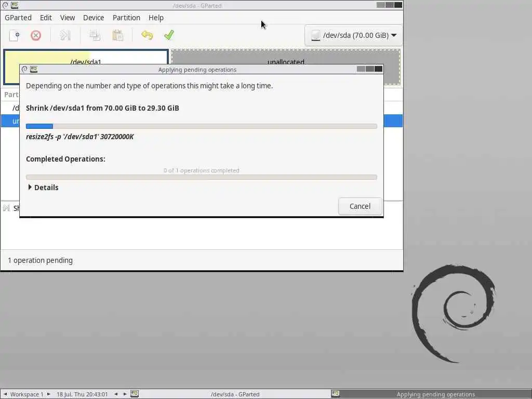
Task: Maximize the GParted main window
Action: 390,5
